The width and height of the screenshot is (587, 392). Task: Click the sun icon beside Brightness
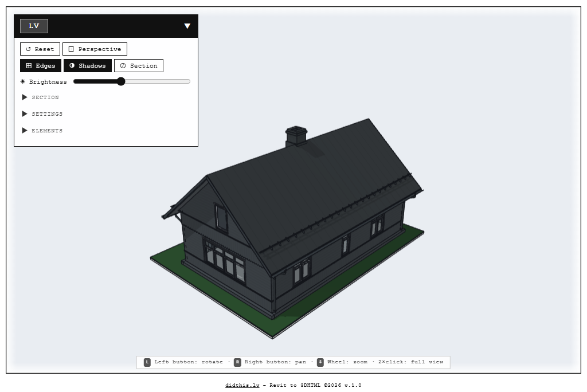[x=23, y=81]
